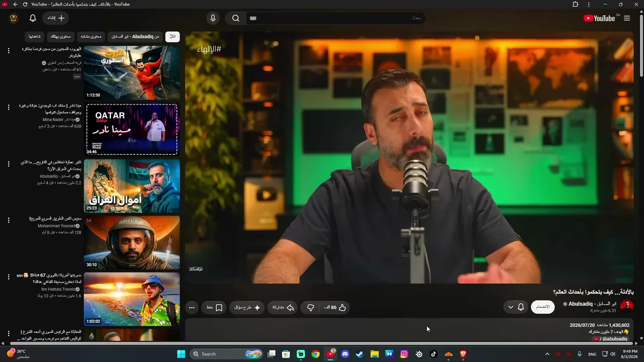This screenshot has height=362, width=644.
Task: Open options menu for Mina Nader video
Action: tap(9, 107)
